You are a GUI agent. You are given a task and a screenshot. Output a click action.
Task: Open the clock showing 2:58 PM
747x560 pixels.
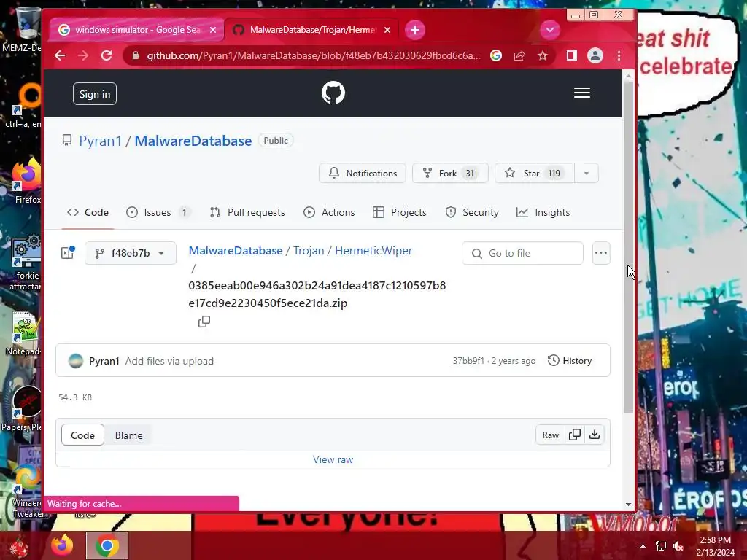coord(716,546)
